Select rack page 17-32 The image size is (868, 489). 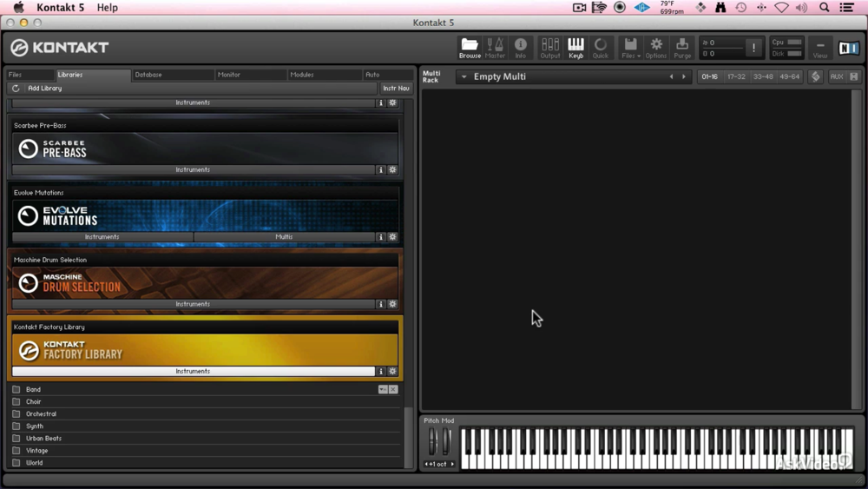tap(736, 77)
